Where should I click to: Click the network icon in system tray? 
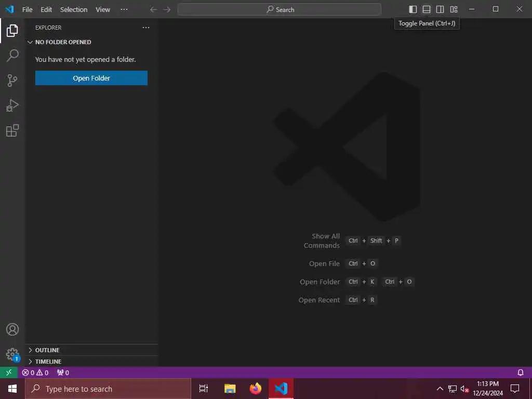pyautogui.click(x=453, y=389)
